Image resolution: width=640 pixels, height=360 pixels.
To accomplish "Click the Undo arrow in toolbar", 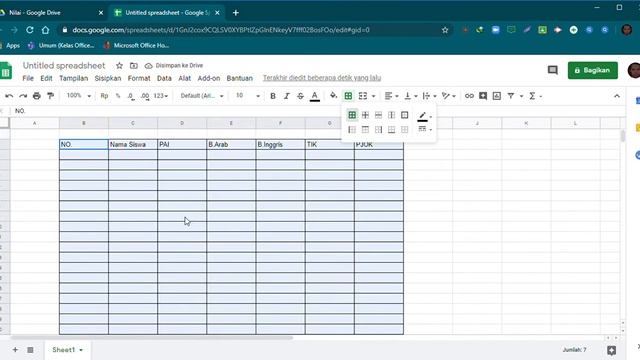I will coord(9,96).
